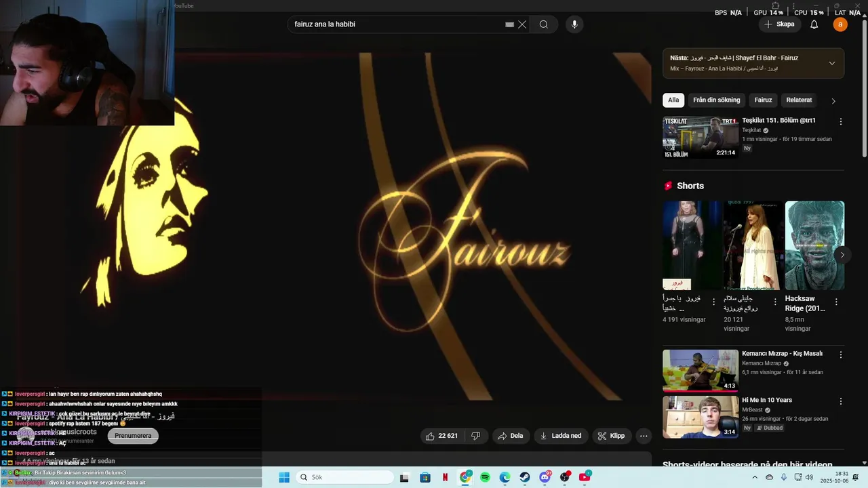Open Discord from the taskbar
Screen dimensions: 868x488
coord(545,477)
